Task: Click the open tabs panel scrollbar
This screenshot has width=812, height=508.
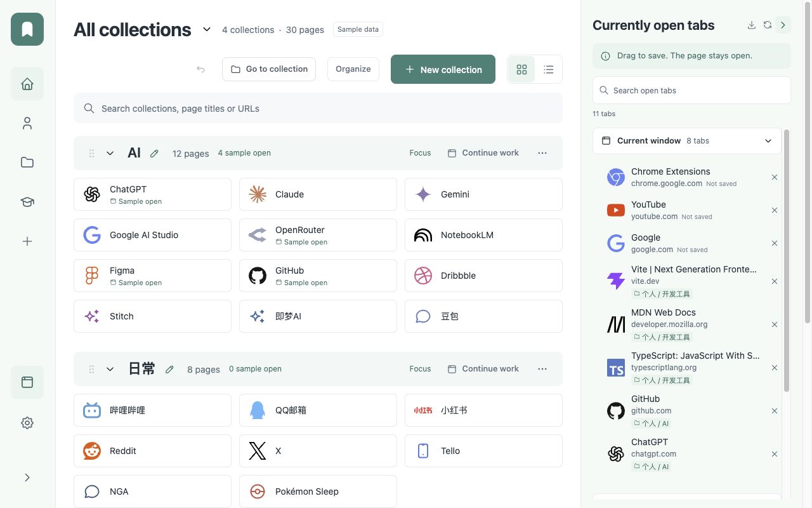Action: (787, 260)
